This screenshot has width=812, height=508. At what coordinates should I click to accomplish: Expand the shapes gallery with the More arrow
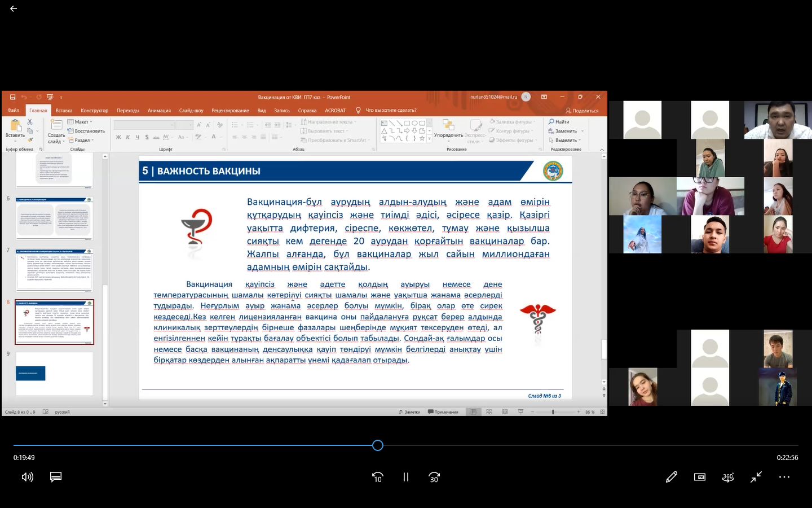(x=430, y=139)
